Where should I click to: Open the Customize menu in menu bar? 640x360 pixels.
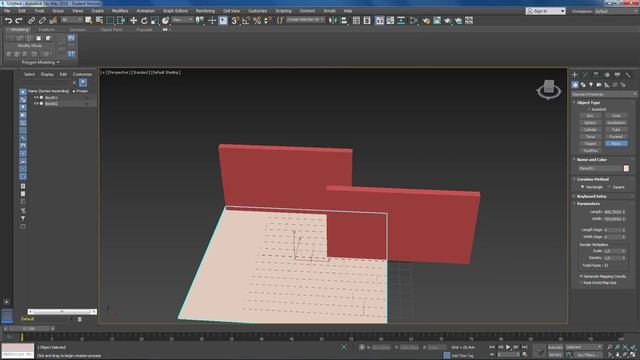click(258, 11)
